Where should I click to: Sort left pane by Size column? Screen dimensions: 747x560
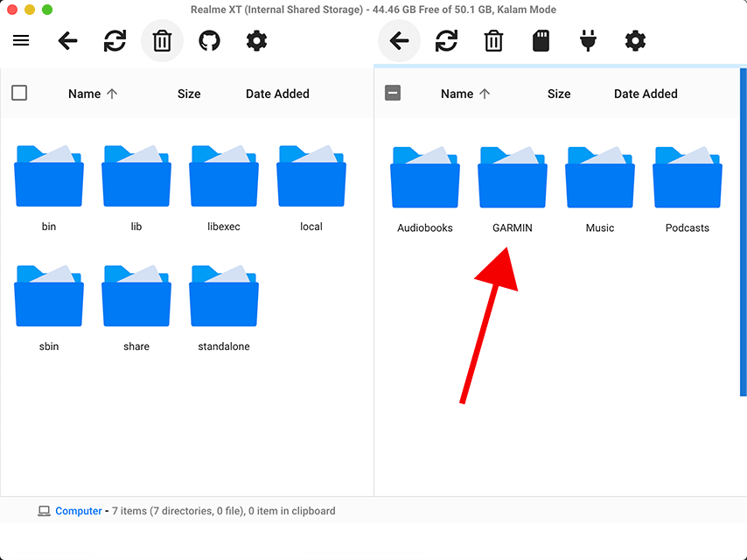[189, 94]
